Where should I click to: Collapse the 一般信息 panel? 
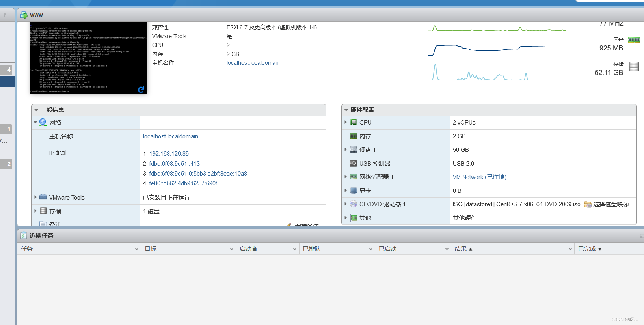(x=36, y=110)
